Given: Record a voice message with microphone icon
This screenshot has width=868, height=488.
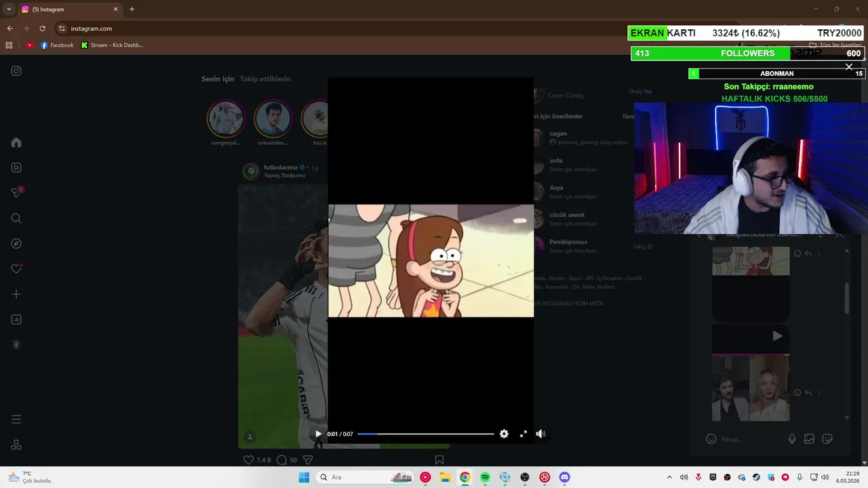Looking at the screenshot, I should 791,439.
